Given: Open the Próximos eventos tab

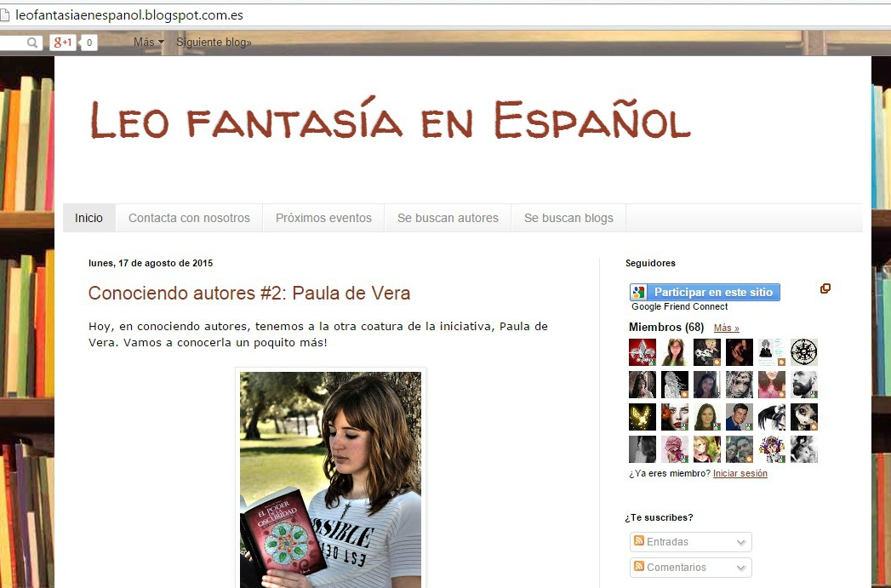Looking at the screenshot, I should click(x=323, y=218).
